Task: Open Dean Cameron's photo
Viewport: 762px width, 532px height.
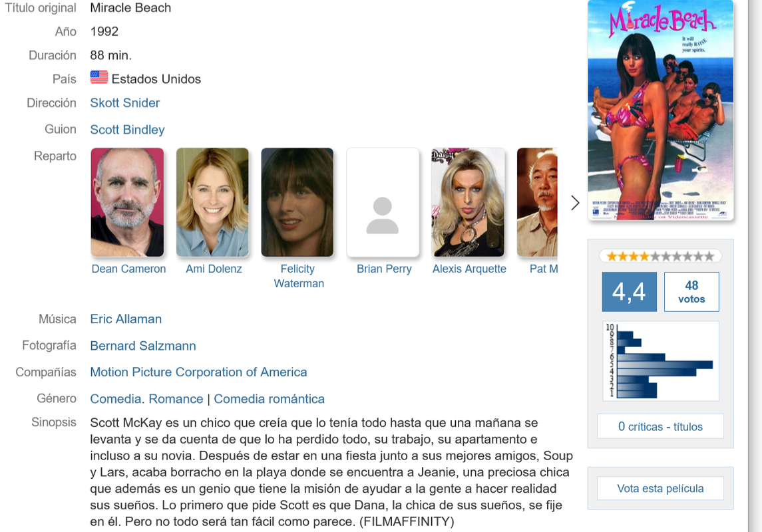Action: tap(127, 202)
